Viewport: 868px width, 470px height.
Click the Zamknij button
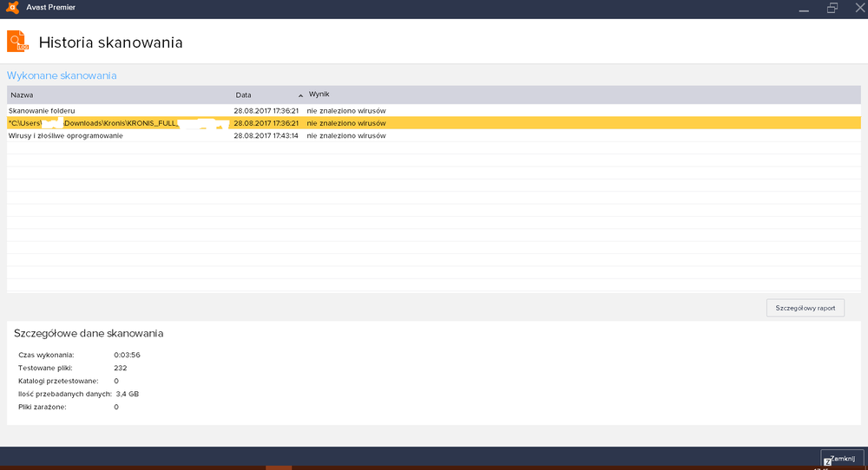(842, 459)
